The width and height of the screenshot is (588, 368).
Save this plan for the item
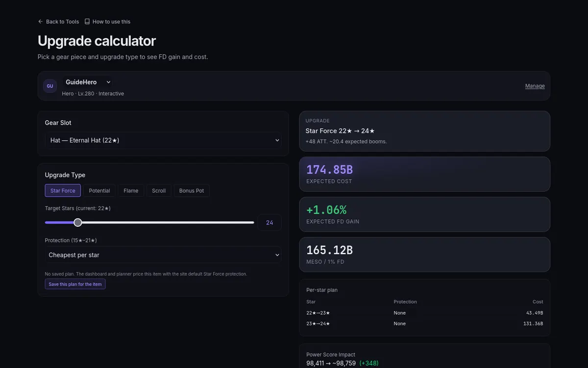tap(75, 284)
